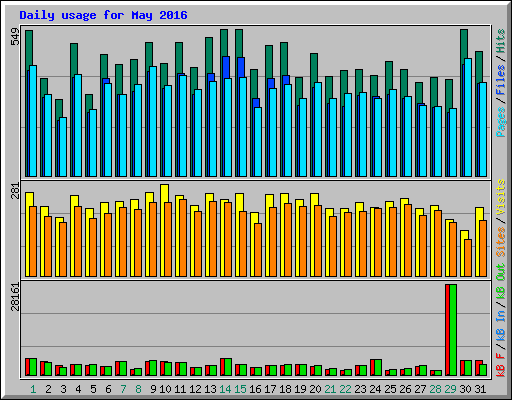
Task: Click day label '23' on the x-axis
Action: (x=360, y=389)
